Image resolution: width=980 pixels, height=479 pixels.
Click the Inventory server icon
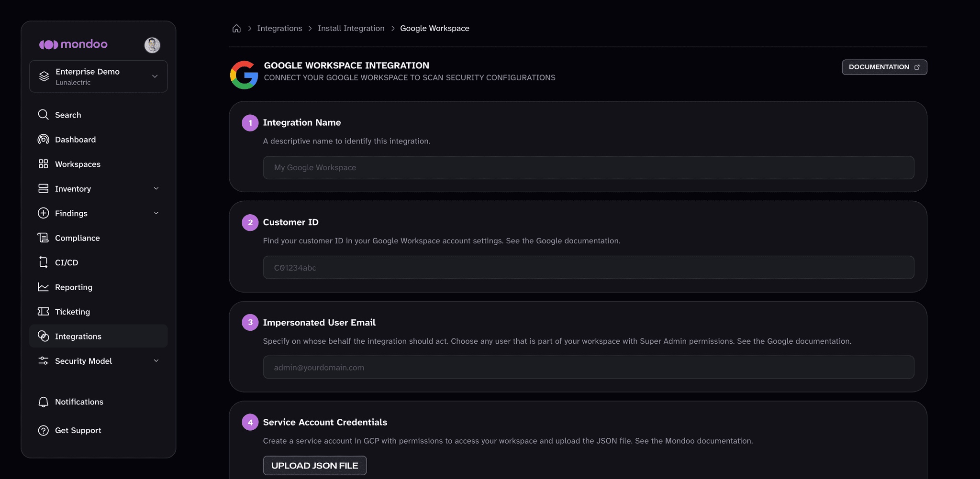click(x=43, y=188)
